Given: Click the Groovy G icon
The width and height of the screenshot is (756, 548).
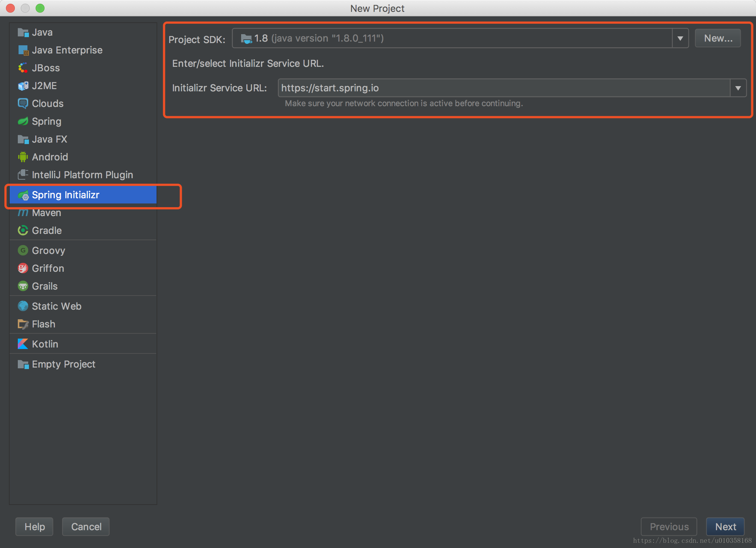Looking at the screenshot, I should (x=23, y=251).
